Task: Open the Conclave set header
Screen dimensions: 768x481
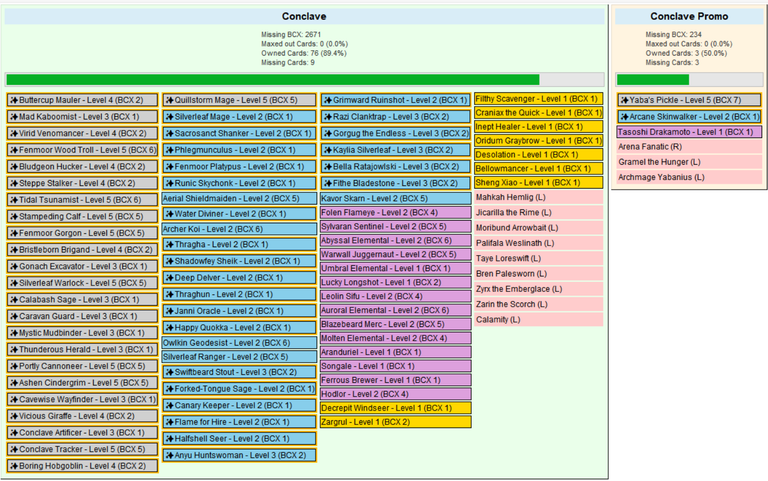Action: coord(304,16)
